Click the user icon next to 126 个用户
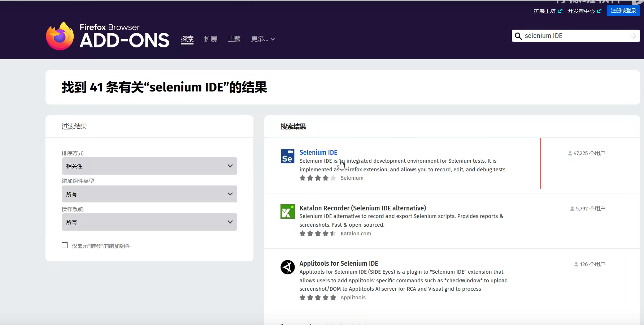 pyautogui.click(x=576, y=264)
